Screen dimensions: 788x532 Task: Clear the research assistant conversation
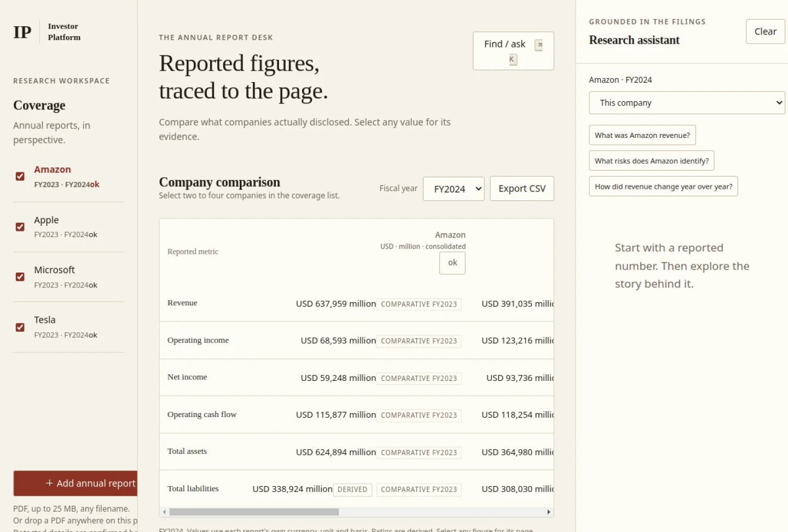[765, 32]
